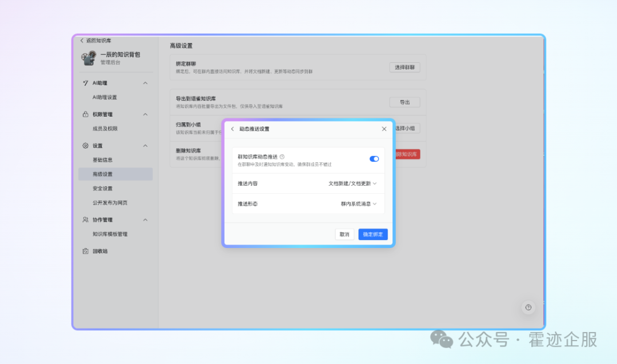Collapse the 协作管理 section chevron
This screenshot has height=364, width=617.
click(145, 219)
